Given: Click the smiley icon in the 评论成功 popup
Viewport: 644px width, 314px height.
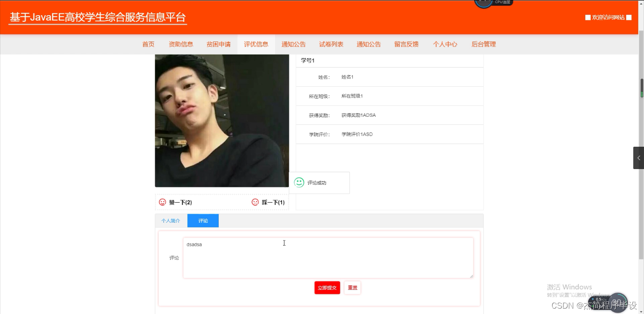Looking at the screenshot, I should point(299,182).
